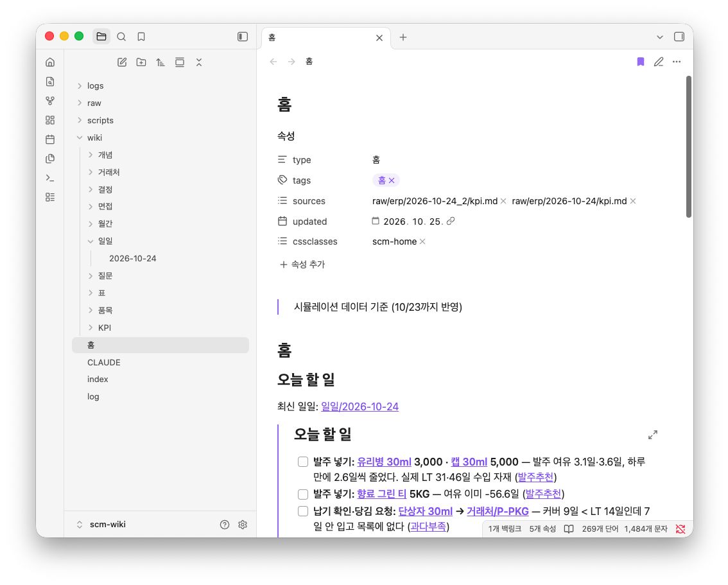Expand the embedded 오늘 할 일 block
Image resolution: width=728 pixels, height=585 pixels.
(x=653, y=435)
